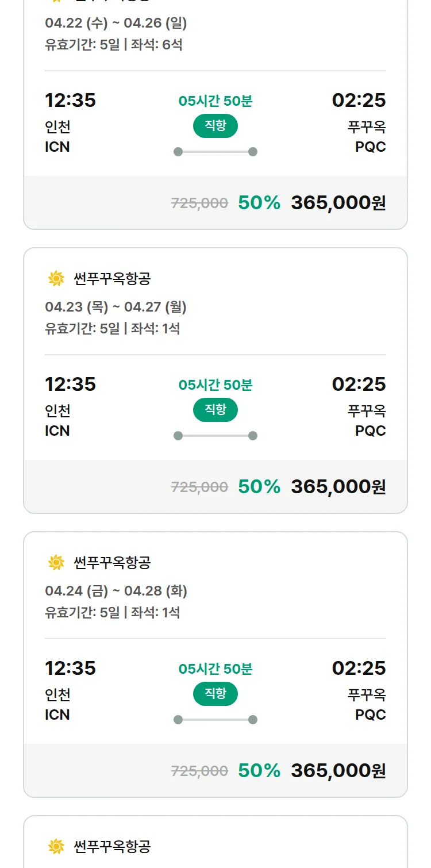Click 04.22 flight's 50% discount label

[x=259, y=203]
